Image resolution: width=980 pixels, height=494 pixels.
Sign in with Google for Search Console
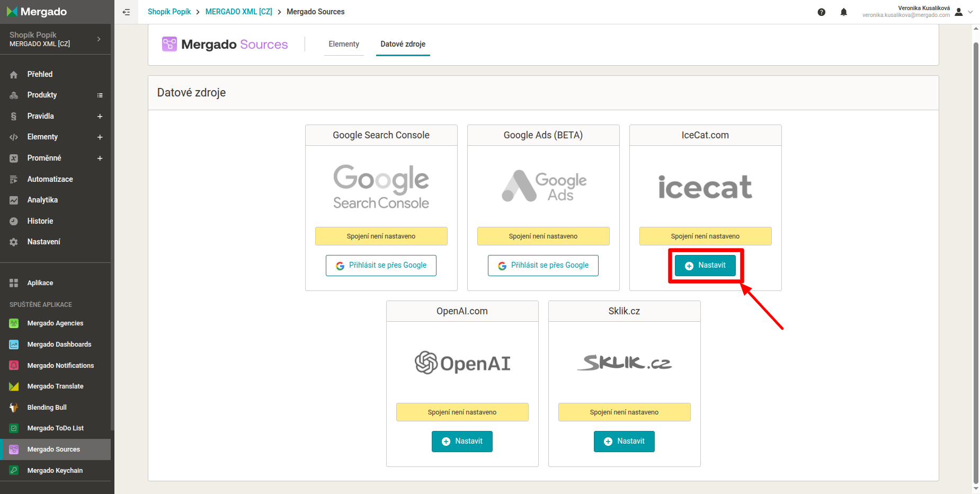tap(381, 266)
